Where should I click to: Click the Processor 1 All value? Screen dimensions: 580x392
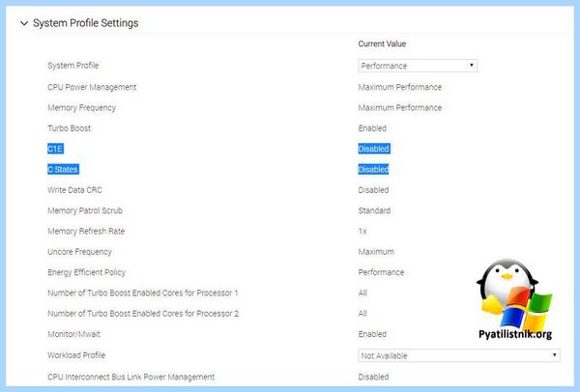362,293
